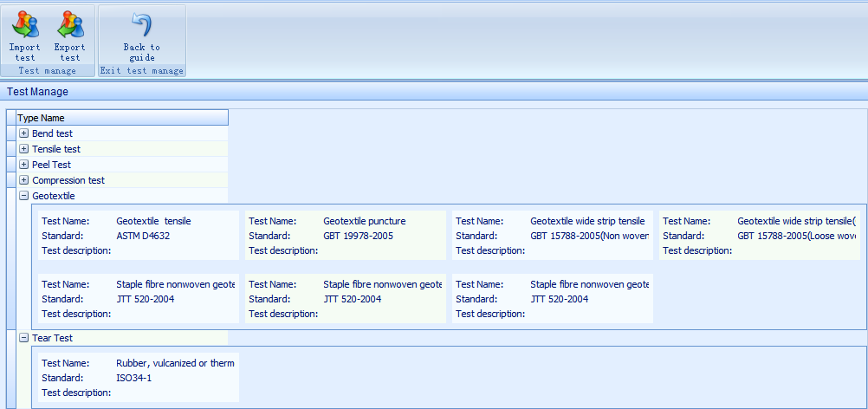868x409 pixels.
Task: Click the Back to guide icon
Action: pos(141,26)
